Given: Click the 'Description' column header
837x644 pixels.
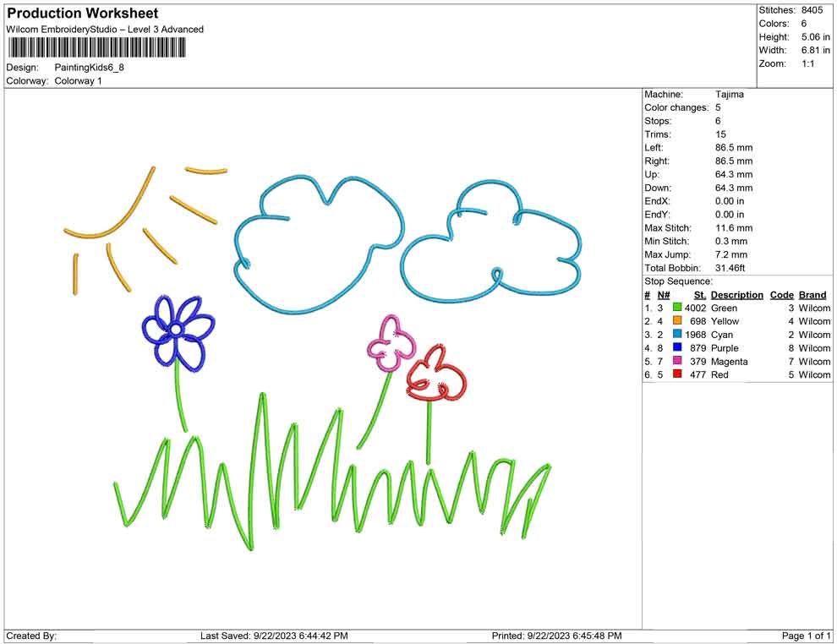Looking at the screenshot, I should pyautogui.click(x=736, y=294).
